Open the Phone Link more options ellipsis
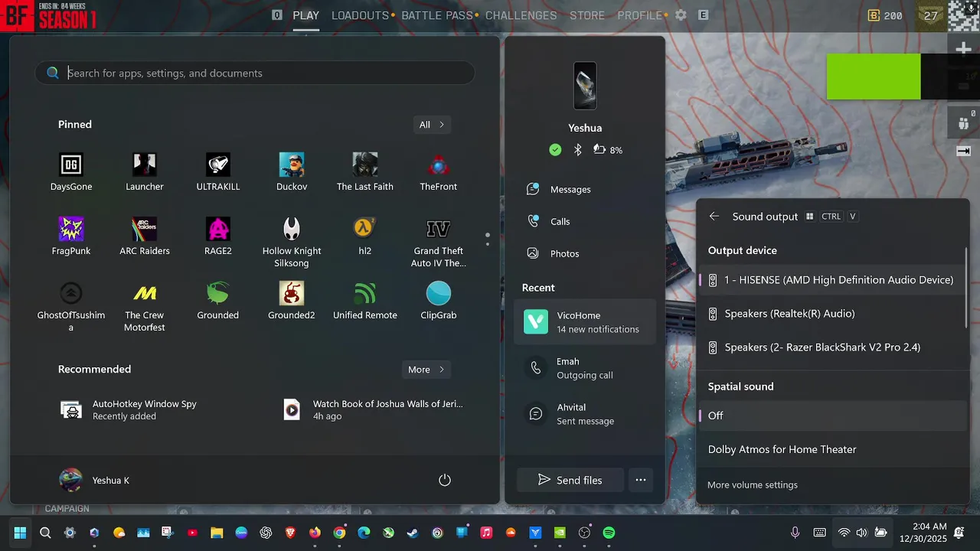 [641, 480]
